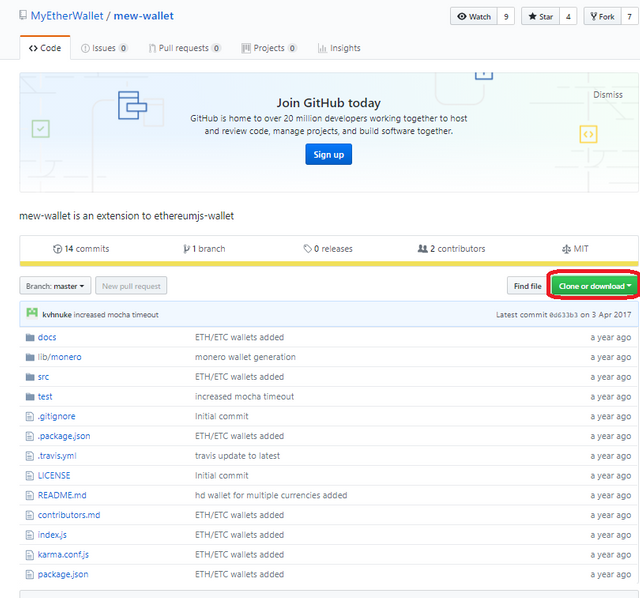Click the .travis.yml file icon
Image resolution: width=640 pixels, height=598 pixels.
tap(29, 456)
